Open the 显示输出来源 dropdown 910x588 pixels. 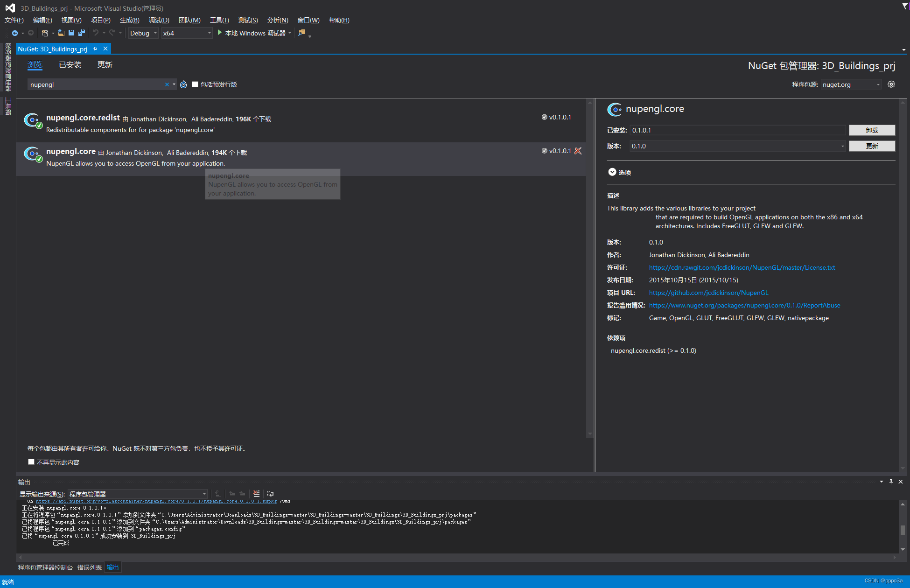[204, 494]
